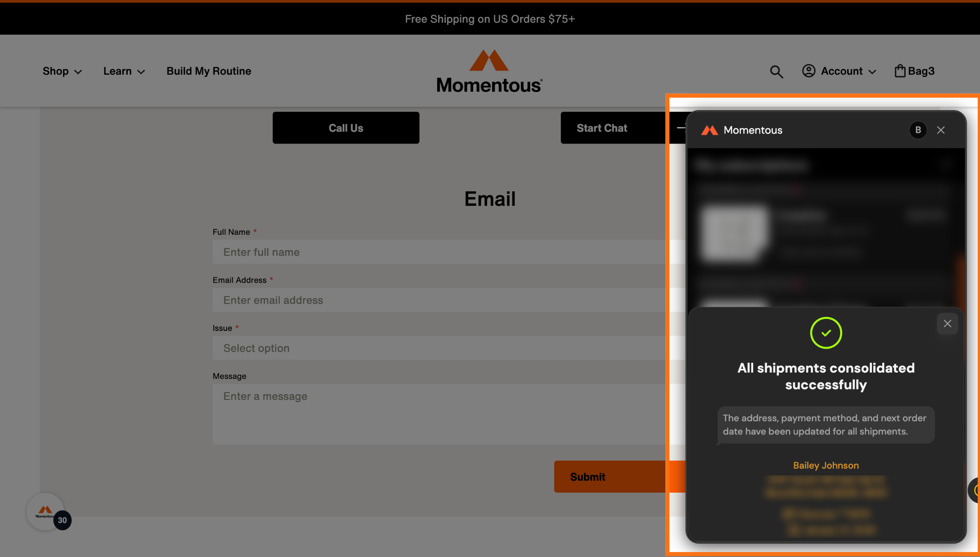980x557 pixels.
Task: Expand the Learn menu
Action: 124,71
